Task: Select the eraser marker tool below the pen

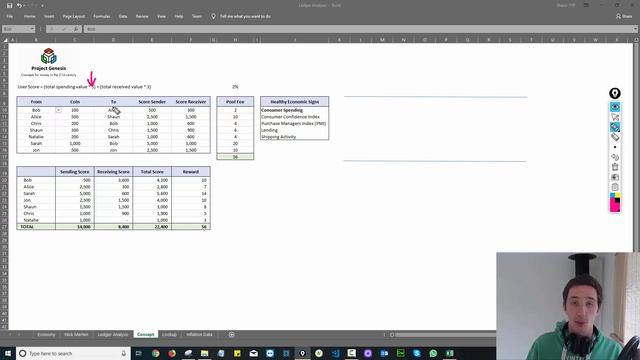Action: [x=615, y=137]
